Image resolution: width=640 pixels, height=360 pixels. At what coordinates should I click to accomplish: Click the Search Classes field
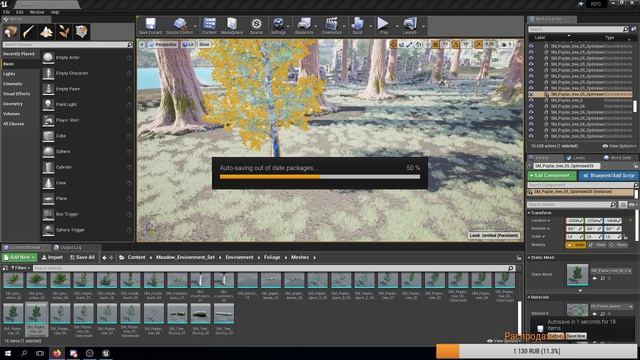tap(67, 44)
